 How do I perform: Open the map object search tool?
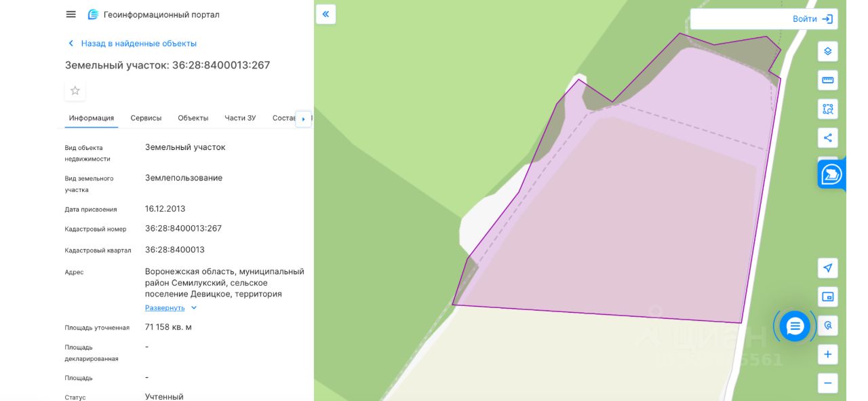click(827, 326)
